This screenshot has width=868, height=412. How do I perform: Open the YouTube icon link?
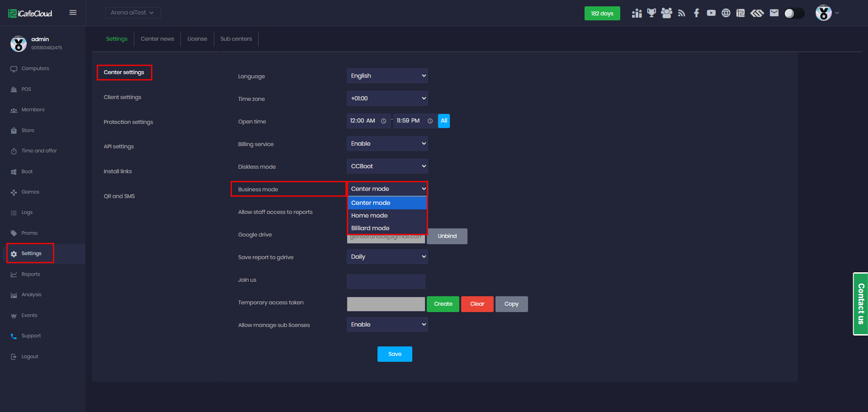711,13
